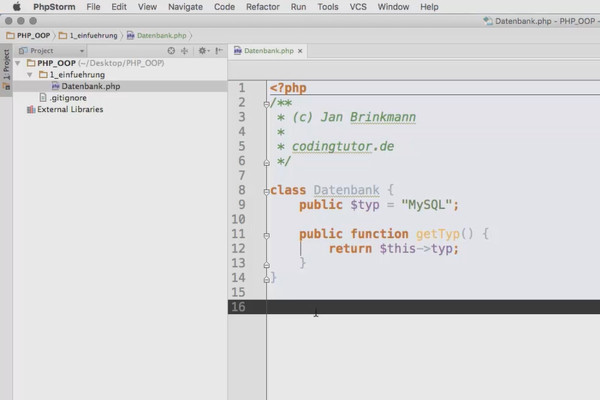
Task: Click line number 9 in the gutter
Action: click(241, 205)
